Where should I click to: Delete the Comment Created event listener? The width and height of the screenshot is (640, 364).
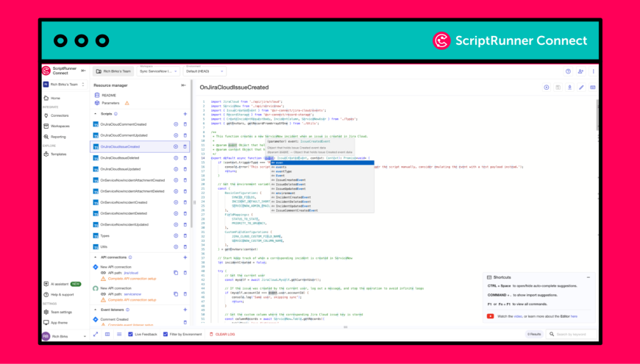pyautogui.click(x=185, y=322)
